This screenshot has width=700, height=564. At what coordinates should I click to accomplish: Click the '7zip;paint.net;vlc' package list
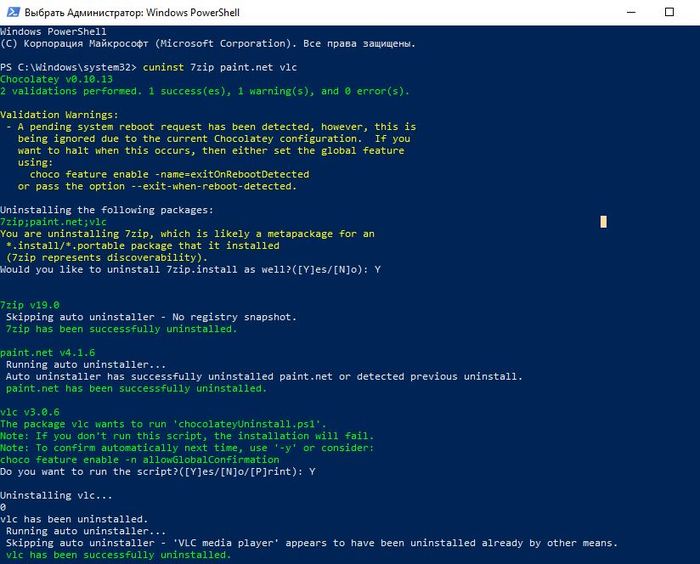point(53,222)
